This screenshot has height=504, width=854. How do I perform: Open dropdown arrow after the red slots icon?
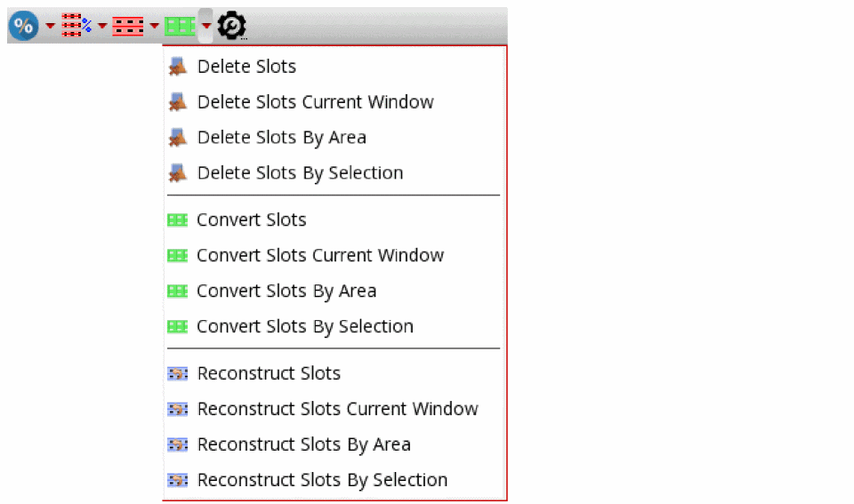tap(154, 27)
